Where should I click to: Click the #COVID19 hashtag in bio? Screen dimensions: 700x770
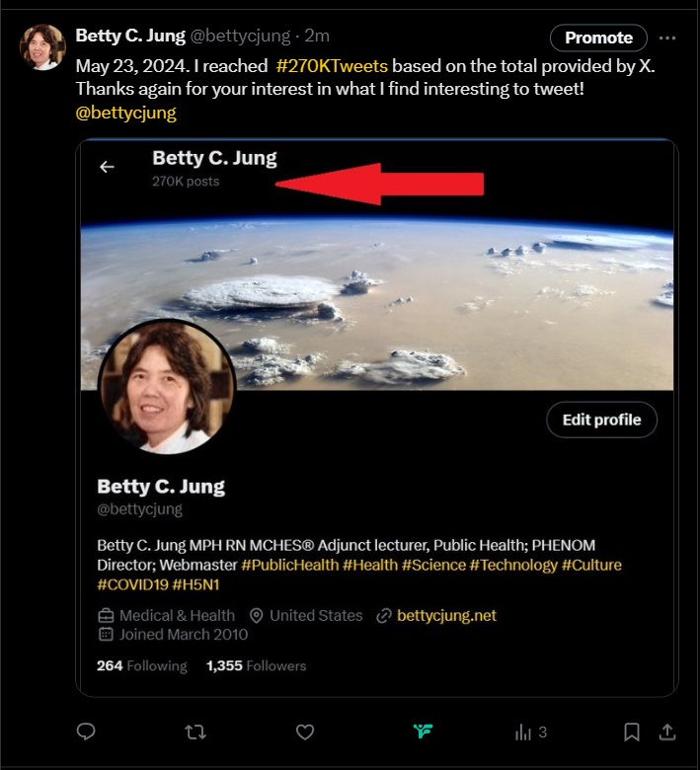point(132,584)
